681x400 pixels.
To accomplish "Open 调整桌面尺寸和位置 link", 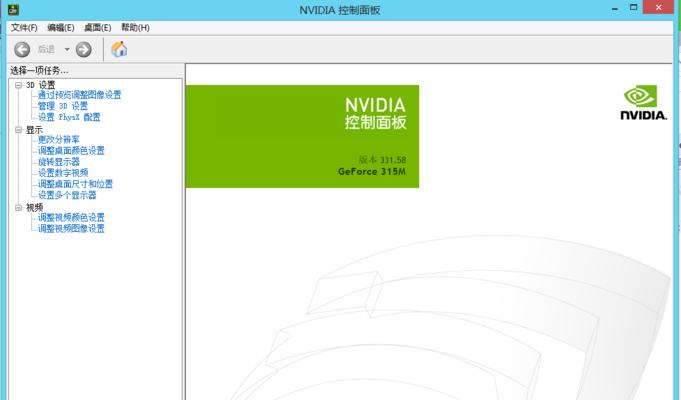I will point(75,184).
